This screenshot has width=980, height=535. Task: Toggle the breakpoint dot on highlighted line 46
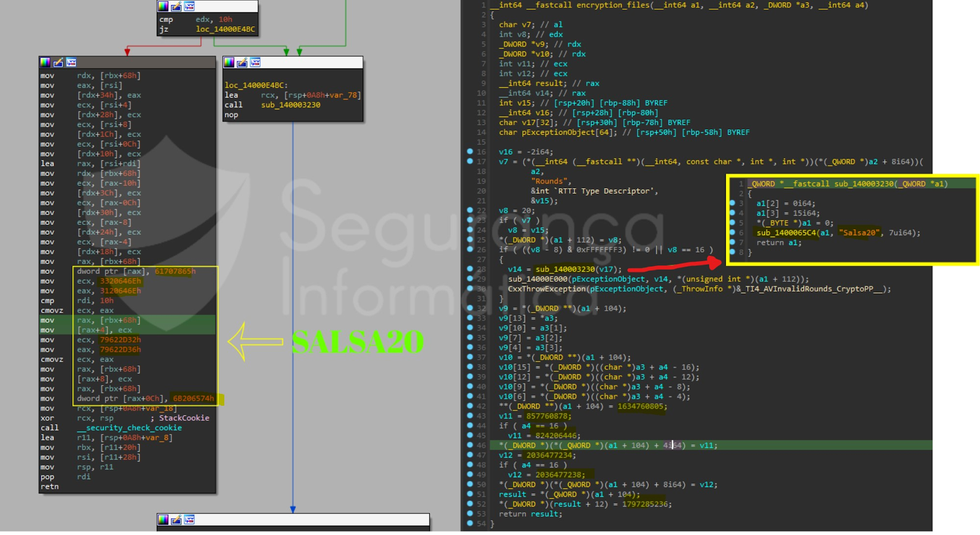[x=470, y=445]
